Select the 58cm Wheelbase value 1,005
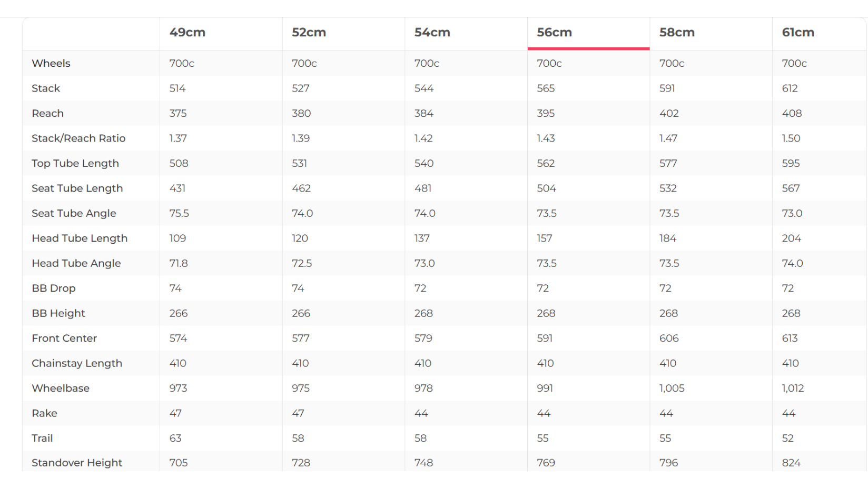 click(672, 389)
